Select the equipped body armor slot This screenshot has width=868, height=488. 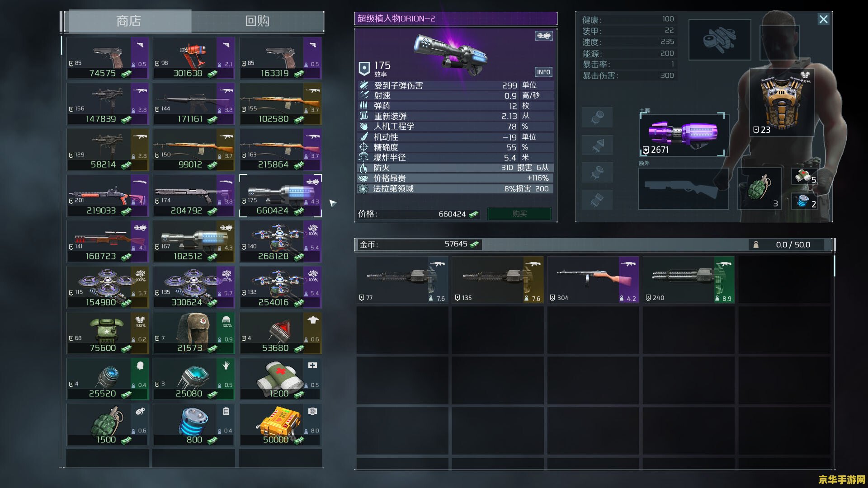pos(781,103)
